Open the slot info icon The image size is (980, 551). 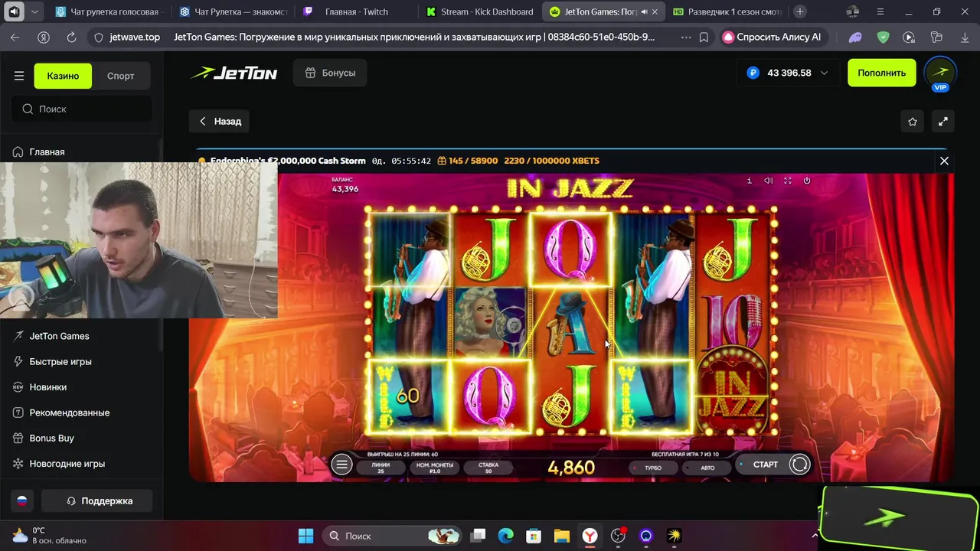[749, 181]
